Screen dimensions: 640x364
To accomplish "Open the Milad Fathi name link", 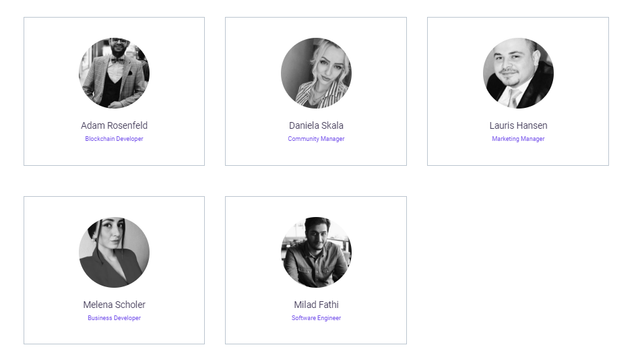I will click(316, 304).
